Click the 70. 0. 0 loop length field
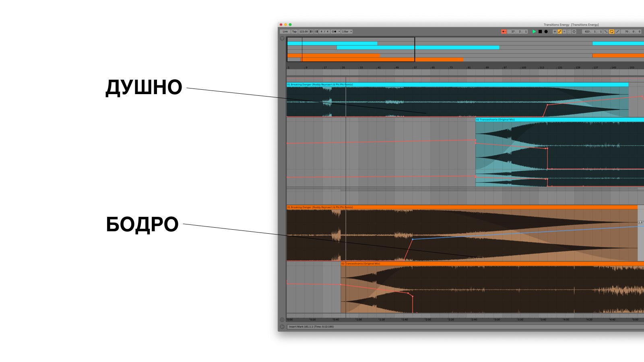This screenshot has width=644, height=362. 631,31
